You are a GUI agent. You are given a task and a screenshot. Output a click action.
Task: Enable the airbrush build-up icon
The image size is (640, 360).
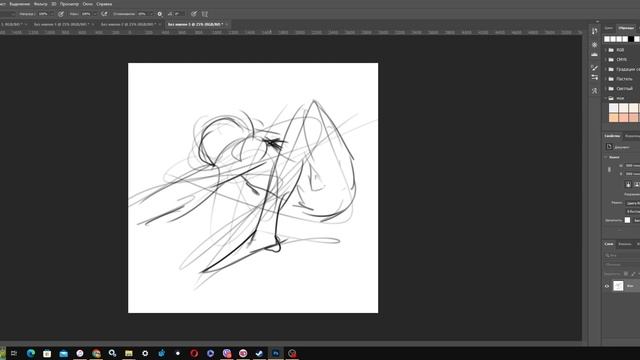[104, 14]
